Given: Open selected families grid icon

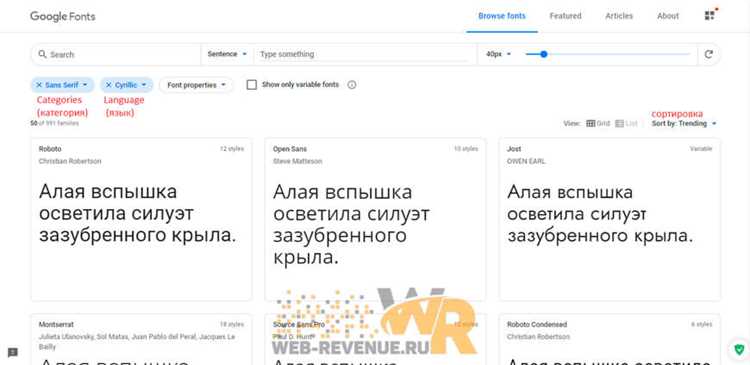Looking at the screenshot, I should point(710,15).
